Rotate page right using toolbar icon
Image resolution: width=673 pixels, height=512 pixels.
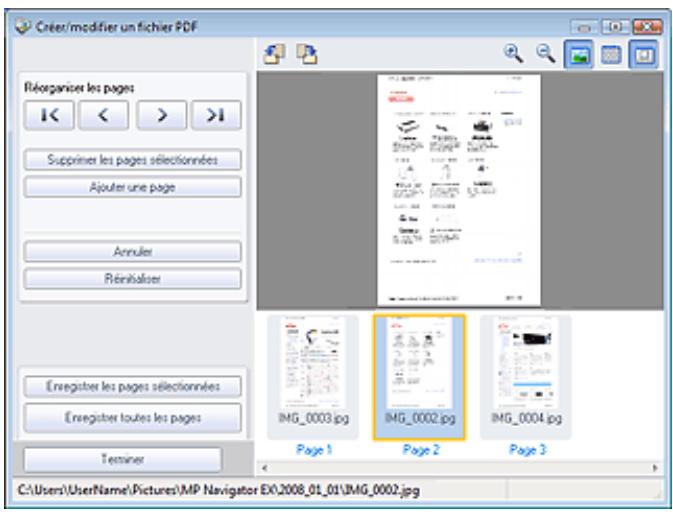coord(307,55)
